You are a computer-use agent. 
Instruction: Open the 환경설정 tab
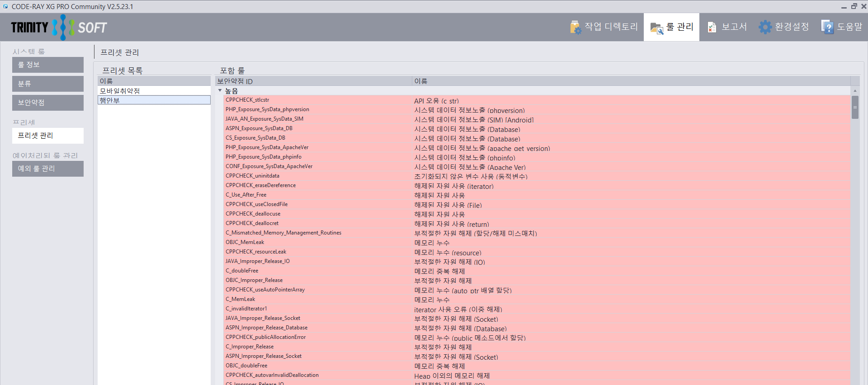(783, 27)
